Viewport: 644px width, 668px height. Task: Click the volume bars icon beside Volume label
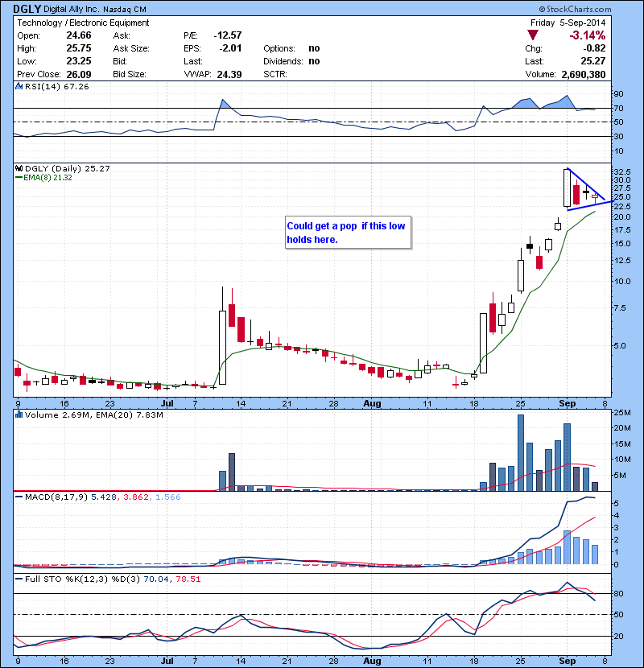pyautogui.click(x=19, y=414)
